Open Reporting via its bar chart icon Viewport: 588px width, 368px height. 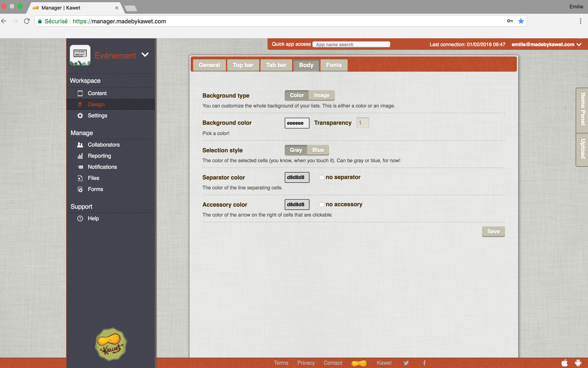pos(80,156)
